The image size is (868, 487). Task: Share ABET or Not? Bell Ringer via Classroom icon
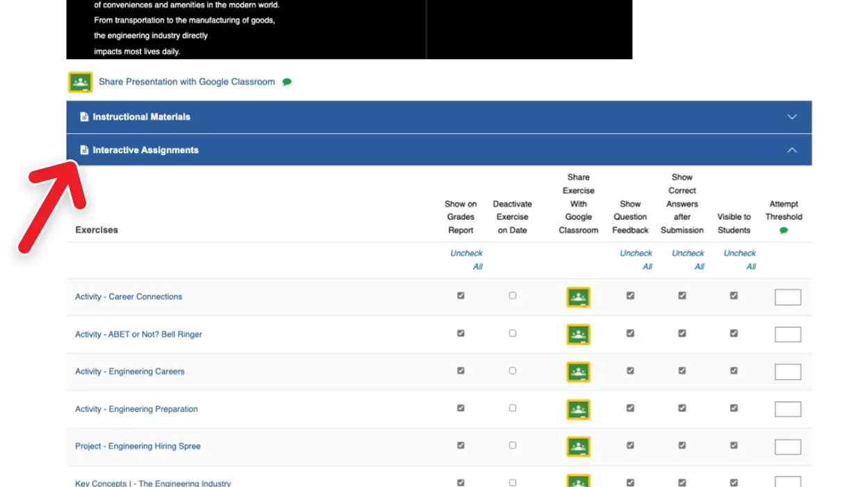[x=578, y=335]
